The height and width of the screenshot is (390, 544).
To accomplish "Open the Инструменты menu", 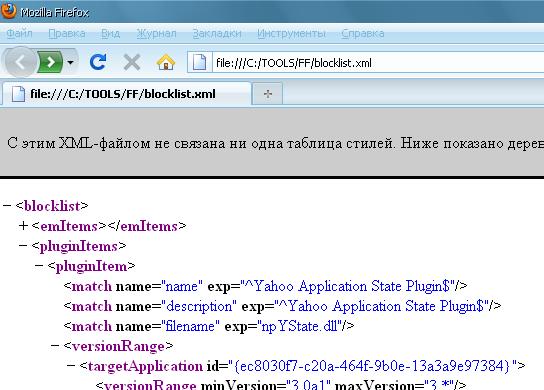I will tap(291, 33).
